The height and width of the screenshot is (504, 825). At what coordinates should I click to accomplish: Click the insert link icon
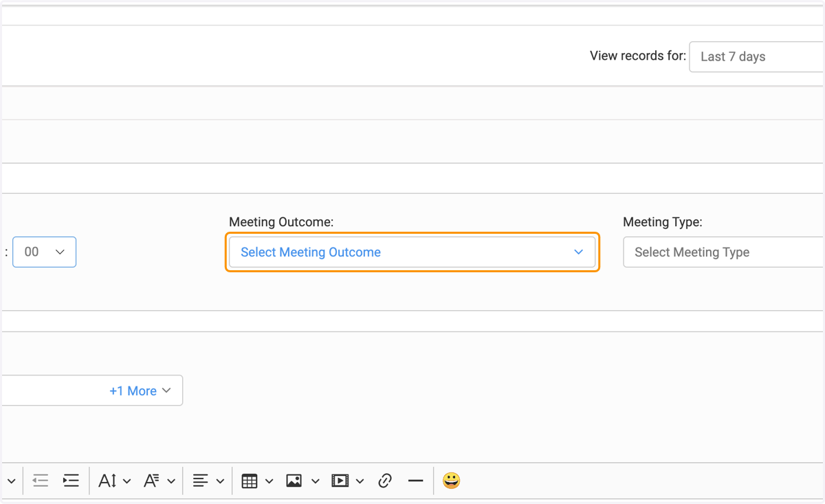[385, 481]
